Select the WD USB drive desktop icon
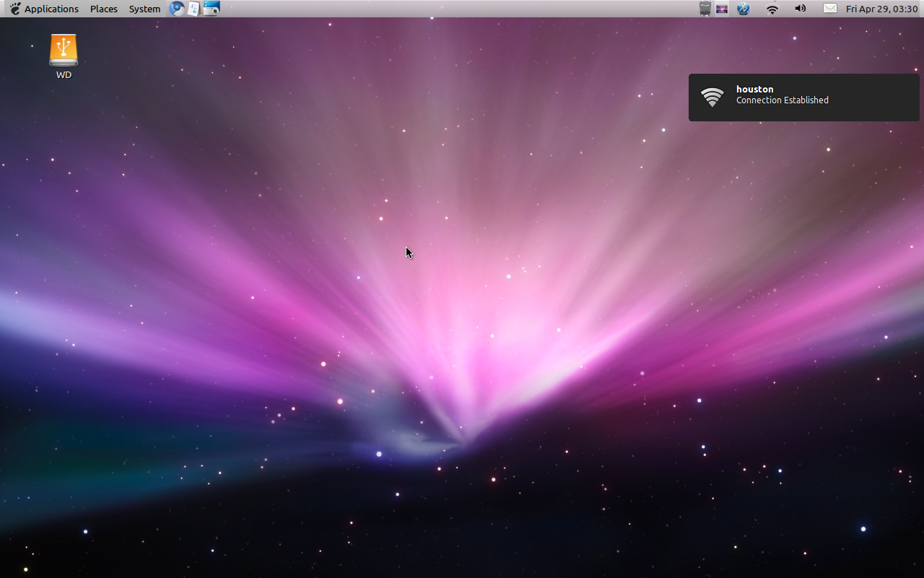Image resolution: width=924 pixels, height=578 pixels. tap(64, 50)
